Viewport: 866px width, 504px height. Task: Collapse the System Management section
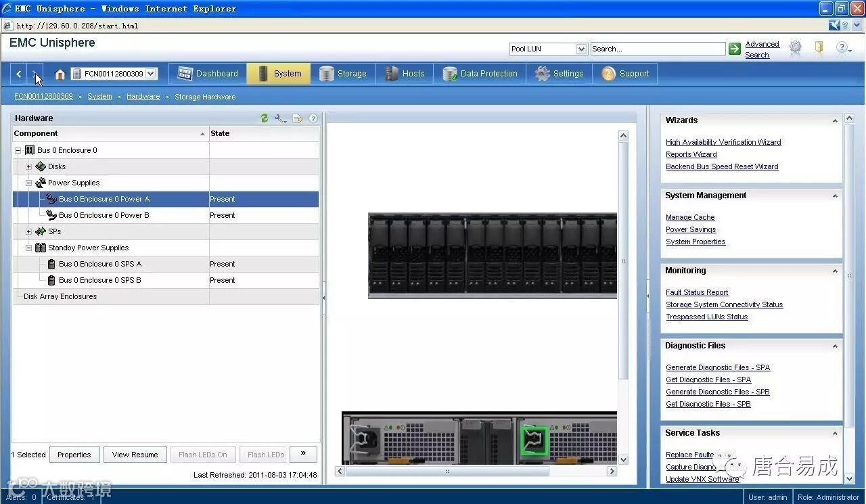click(835, 196)
